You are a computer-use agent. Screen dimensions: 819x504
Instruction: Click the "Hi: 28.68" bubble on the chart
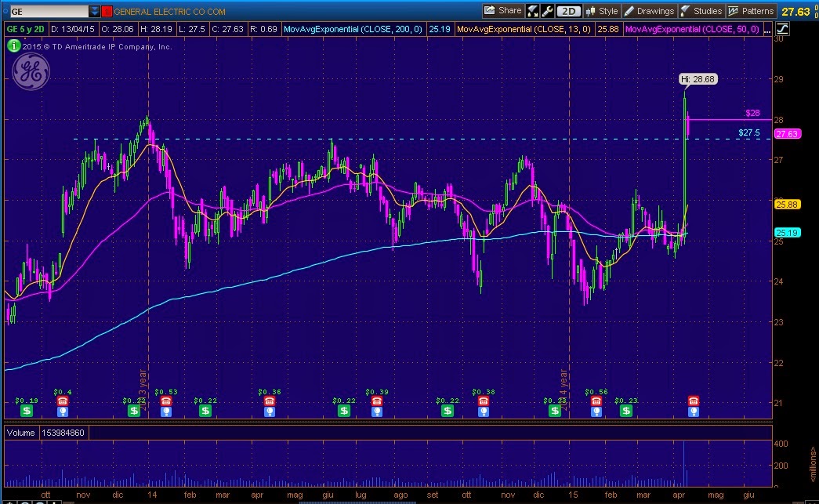pos(698,79)
